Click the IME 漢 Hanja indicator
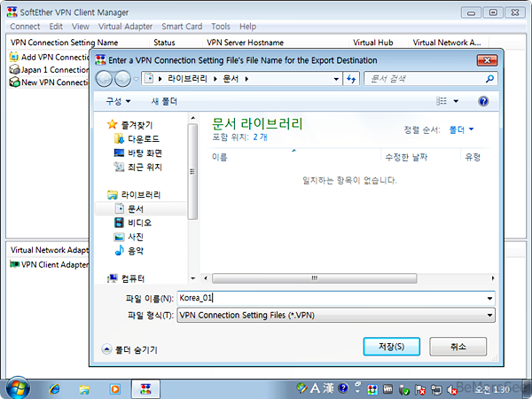The width and height of the screenshot is (532, 399). coord(328,387)
